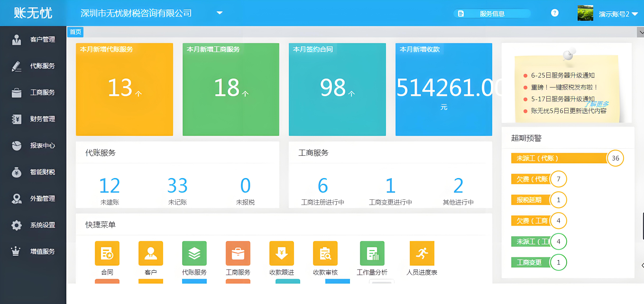Click the 工商变更 warning bar
This screenshot has width=644, height=304.
(531, 262)
